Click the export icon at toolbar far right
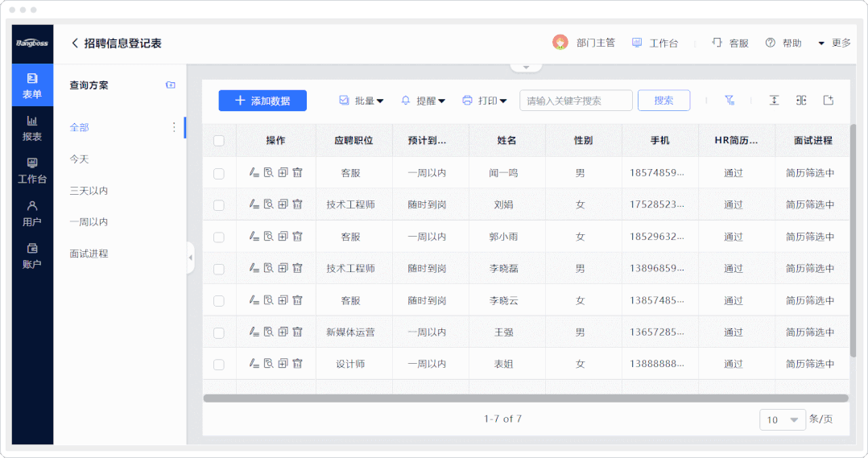Screen dimensions: 868x458 point(828,101)
